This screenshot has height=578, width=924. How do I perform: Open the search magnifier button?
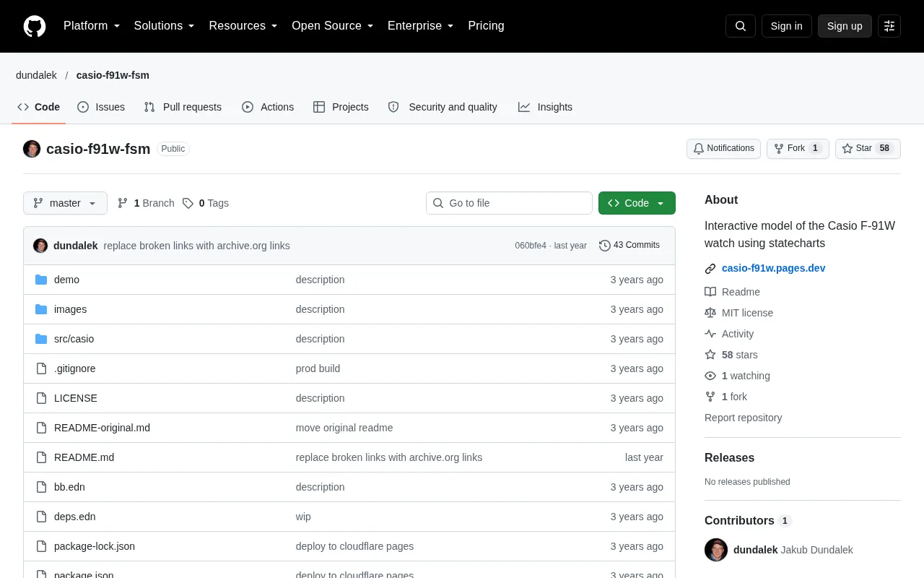coord(741,26)
